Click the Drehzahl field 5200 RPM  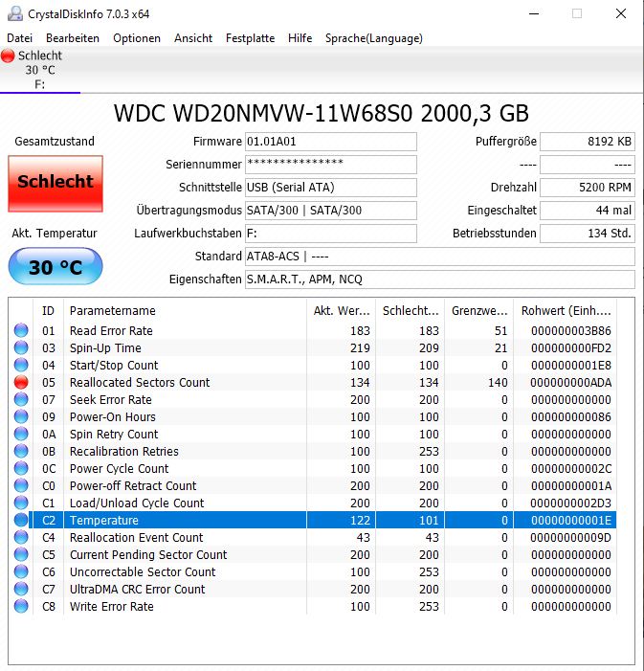coord(588,188)
